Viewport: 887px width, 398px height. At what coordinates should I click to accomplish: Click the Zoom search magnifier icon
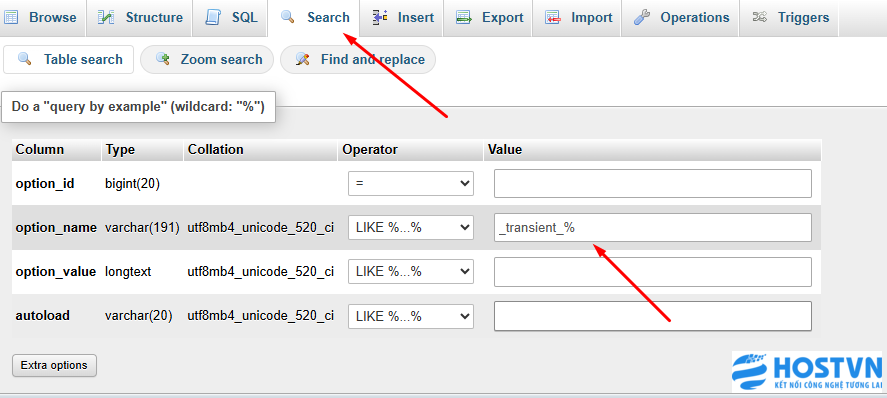[x=163, y=59]
